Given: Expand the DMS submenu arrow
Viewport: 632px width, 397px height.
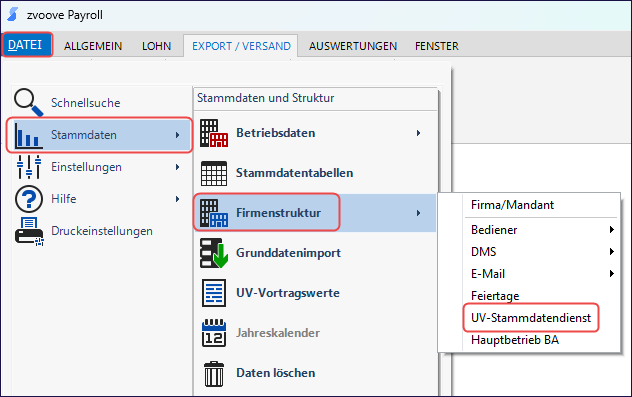Looking at the screenshot, I should click(611, 252).
